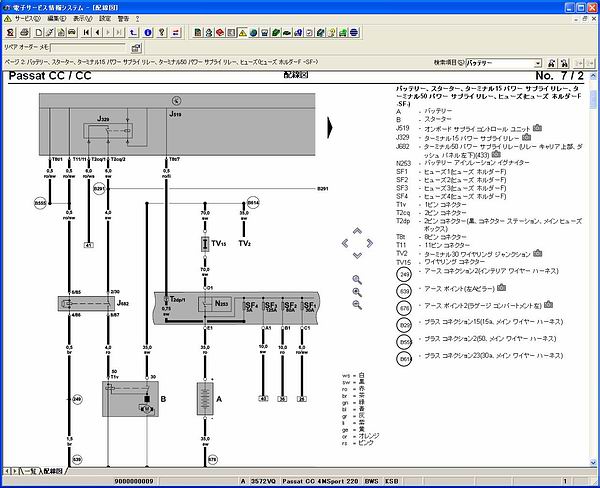Open the 編集 menu

[56, 18]
